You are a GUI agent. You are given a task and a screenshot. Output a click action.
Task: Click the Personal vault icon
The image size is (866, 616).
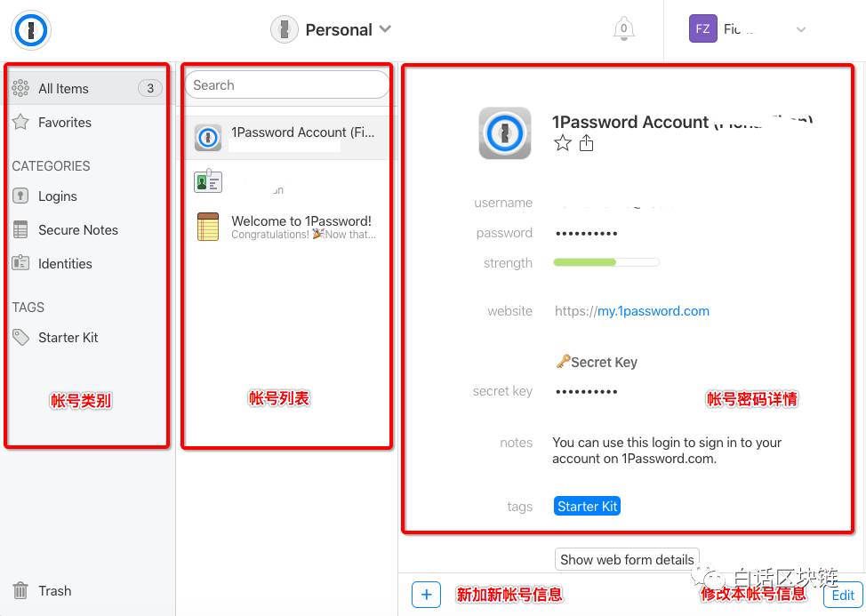pyautogui.click(x=284, y=29)
